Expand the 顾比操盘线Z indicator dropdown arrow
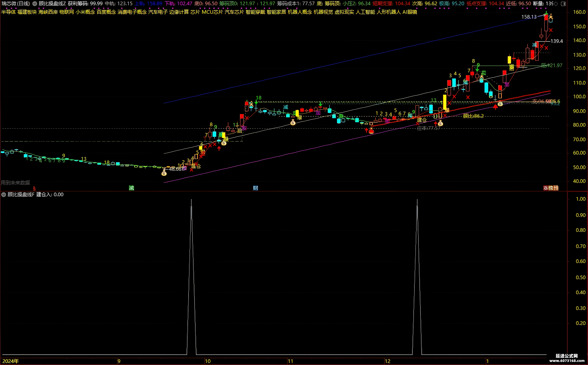Image resolution: width=588 pixels, height=365 pixels. (35, 4)
